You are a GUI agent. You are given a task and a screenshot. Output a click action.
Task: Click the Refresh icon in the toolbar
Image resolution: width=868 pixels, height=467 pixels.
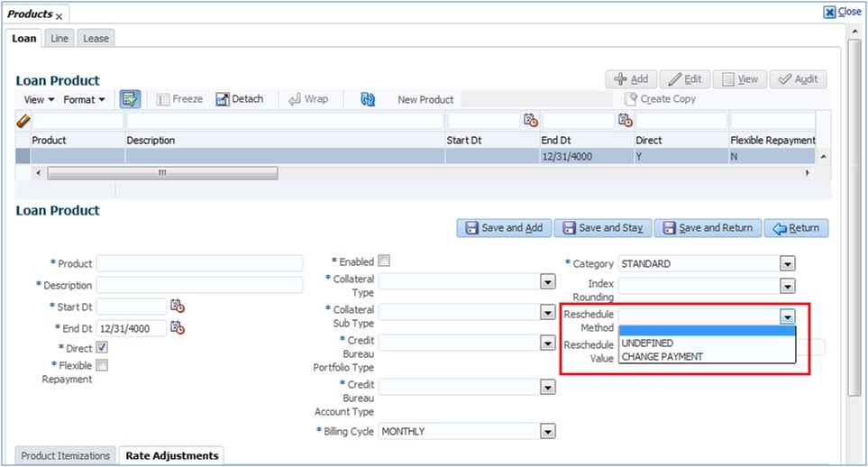368,99
